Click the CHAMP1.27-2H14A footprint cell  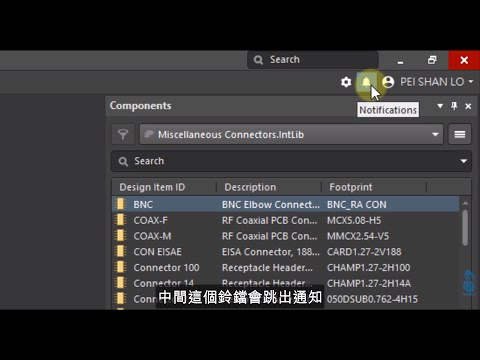coord(369,283)
